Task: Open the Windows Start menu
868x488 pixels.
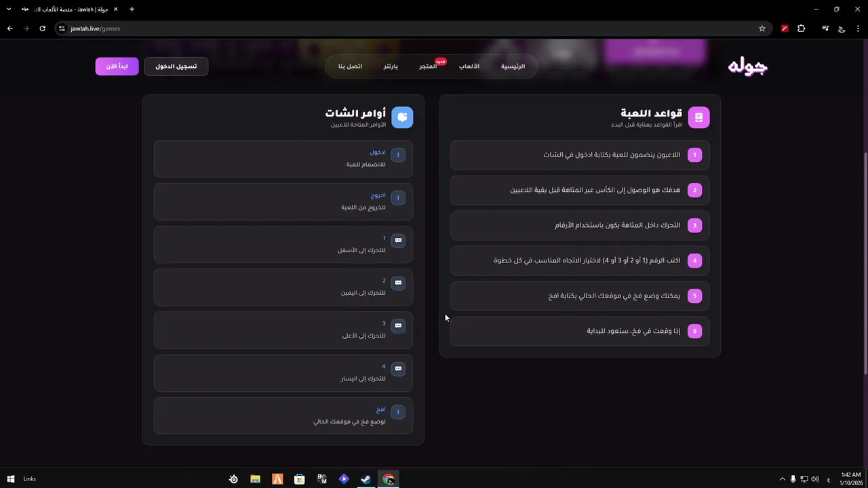Action: 10,479
